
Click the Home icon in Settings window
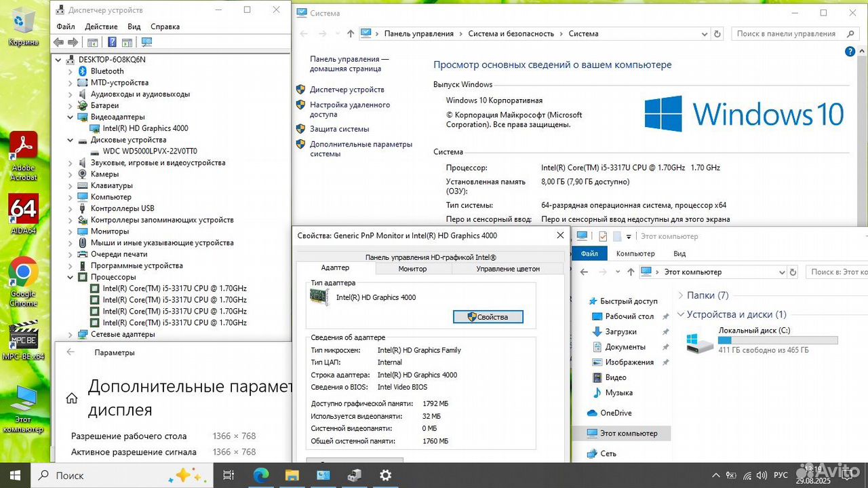point(72,398)
